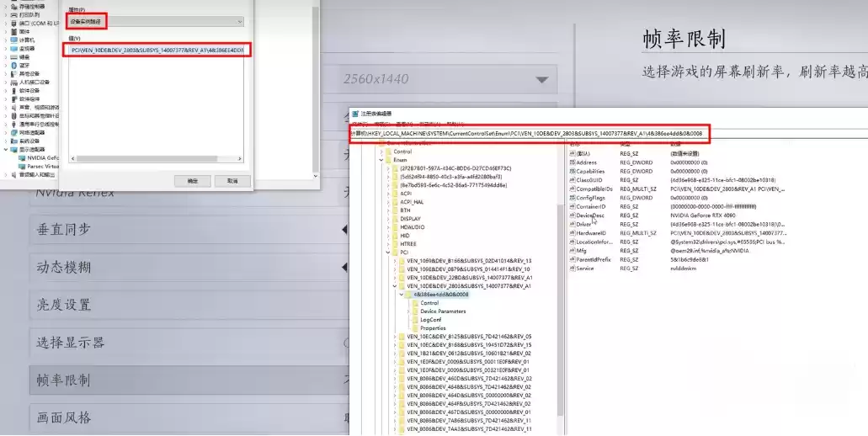Click the Bluetooth (蓝牙) device category icon

14,66
